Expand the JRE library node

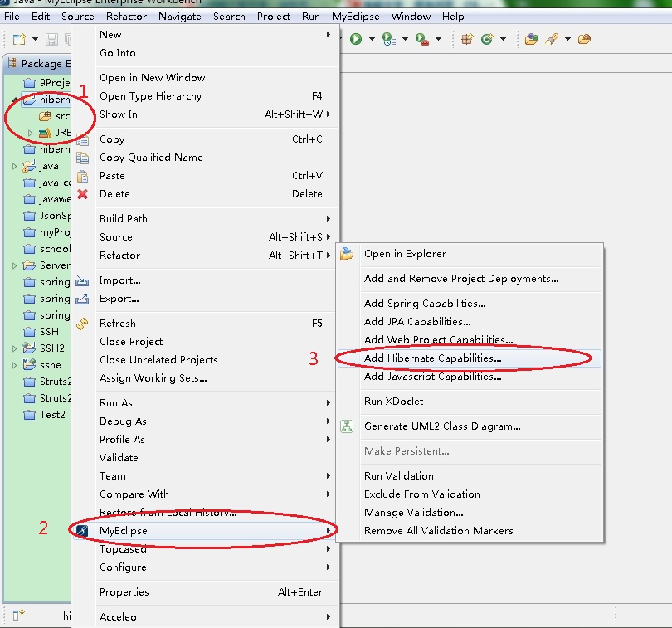click(x=30, y=133)
